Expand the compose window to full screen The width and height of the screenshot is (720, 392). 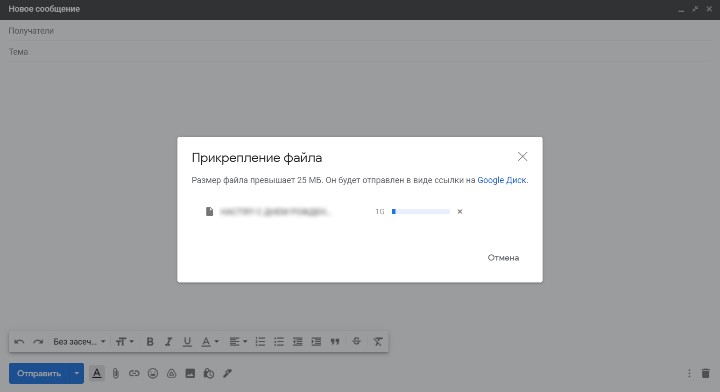pyautogui.click(x=695, y=9)
